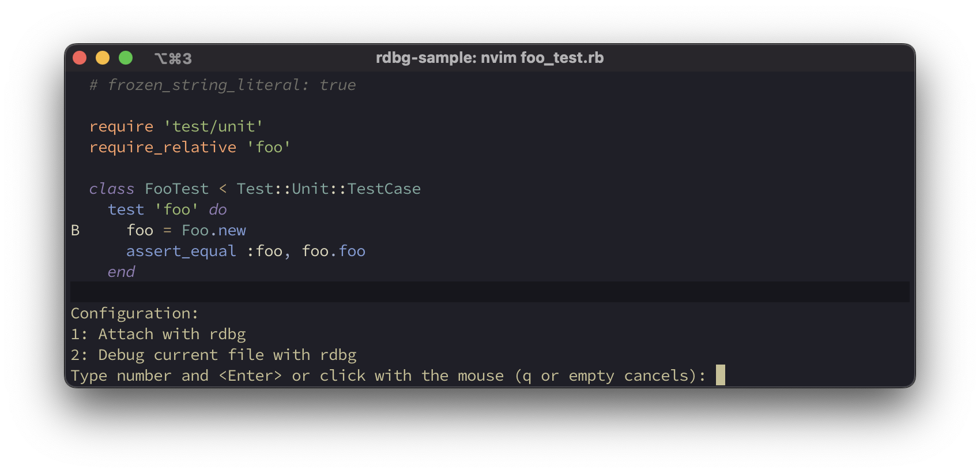Click the ⌥⌘3 shortcut indicator in the title bar
The height and width of the screenshot is (473, 980).
tap(173, 58)
